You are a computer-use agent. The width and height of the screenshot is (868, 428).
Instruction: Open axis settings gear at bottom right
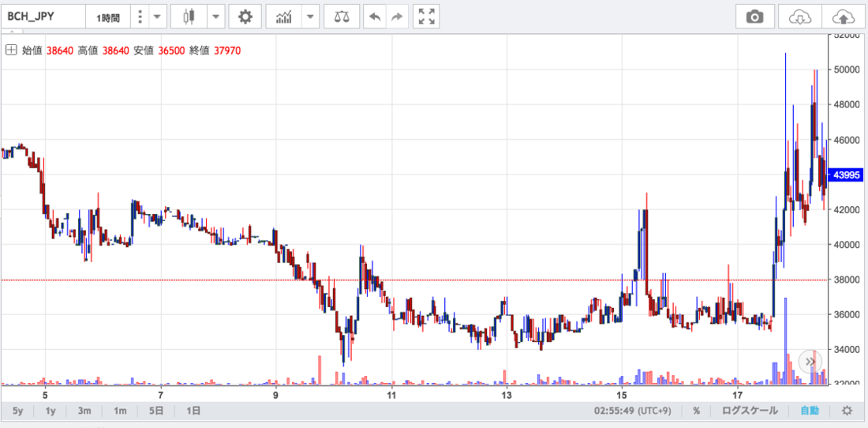tap(847, 411)
